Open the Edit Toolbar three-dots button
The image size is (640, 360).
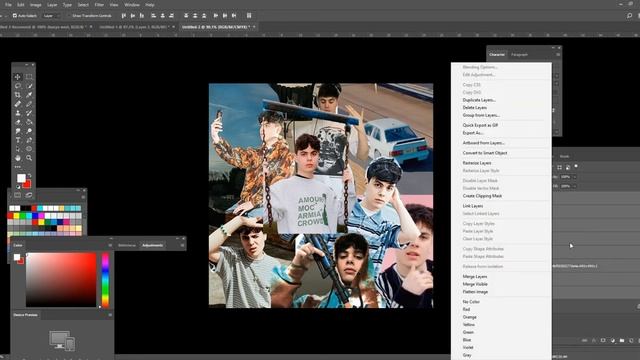(18, 167)
